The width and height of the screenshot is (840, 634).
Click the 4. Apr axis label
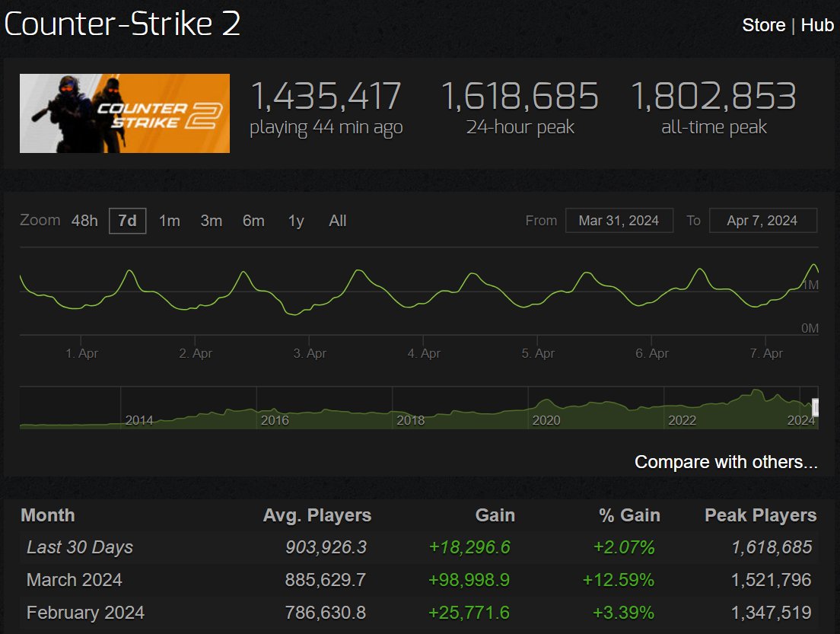tap(424, 353)
